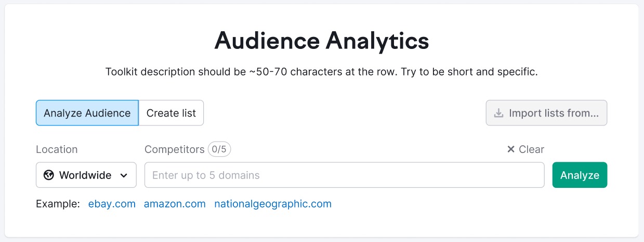This screenshot has width=644, height=242.
Task: Clear the competitors via Clear text
Action: point(531,149)
